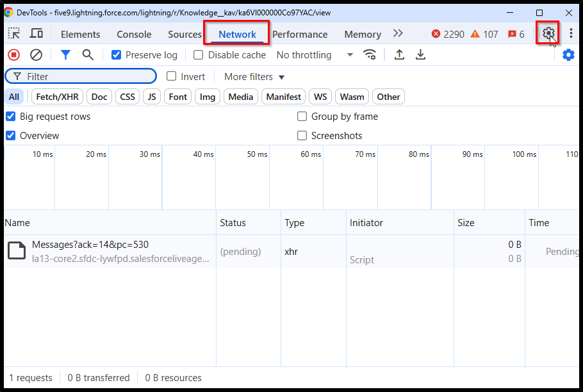Open the three-dot customize DevTools menu
583x392 pixels.
[x=571, y=33]
